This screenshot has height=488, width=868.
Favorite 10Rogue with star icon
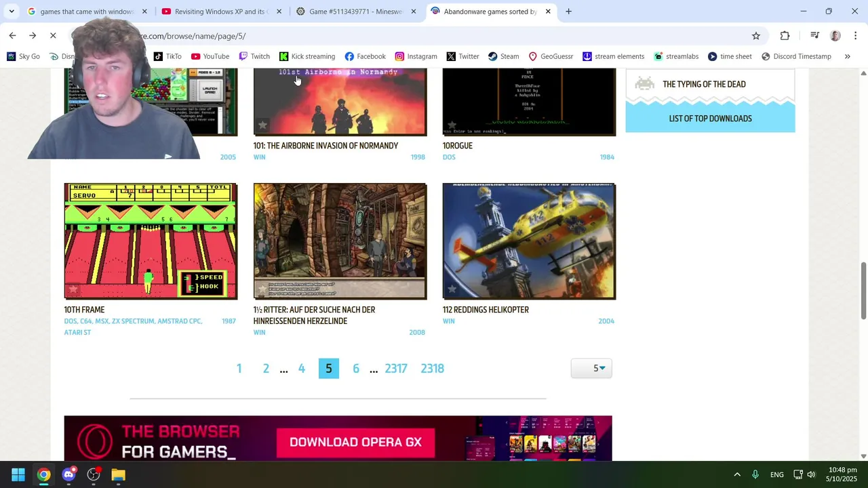click(x=452, y=125)
